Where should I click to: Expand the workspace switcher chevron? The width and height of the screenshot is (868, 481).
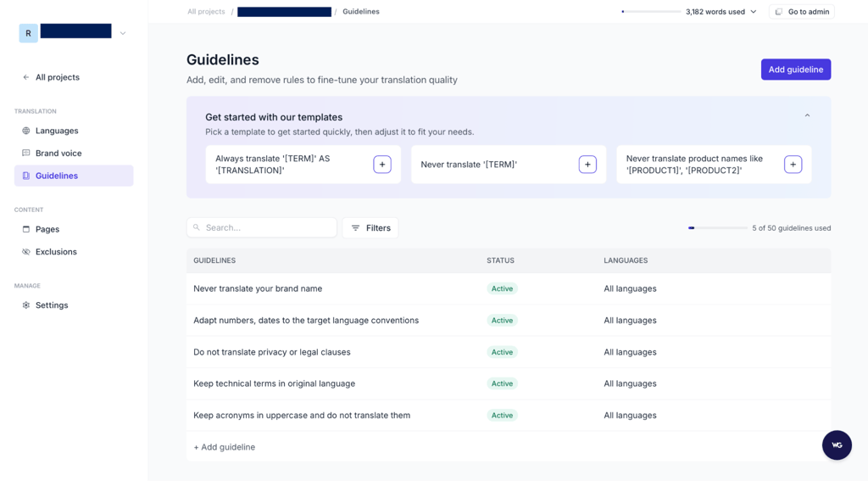coord(123,33)
